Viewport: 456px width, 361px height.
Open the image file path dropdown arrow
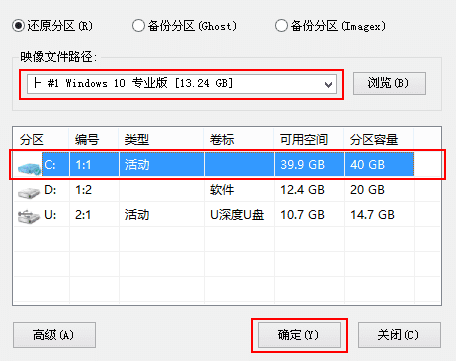328,84
